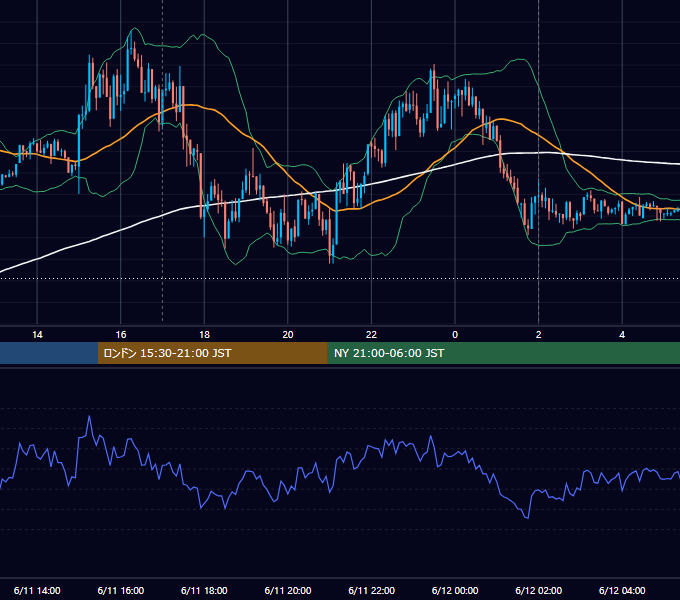680x600 pixels.
Task: Click the 6/11 20:00 date label
Action: tap(288, 590)
